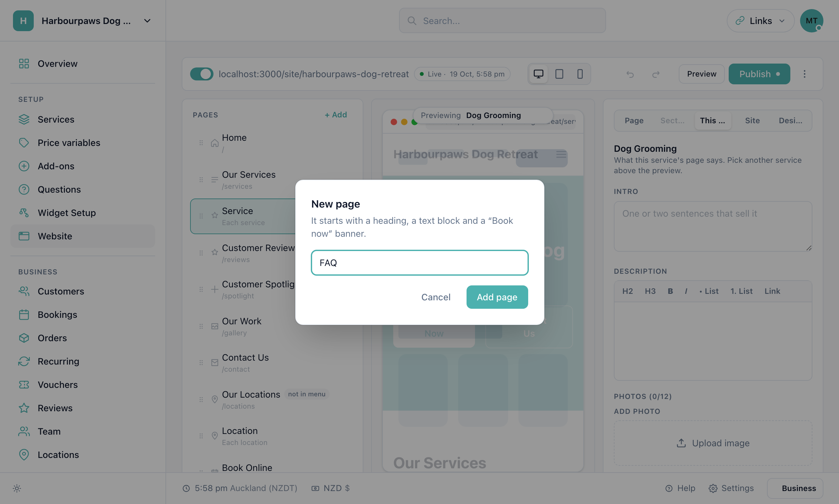Click the Orders box icon

point(24,338)
